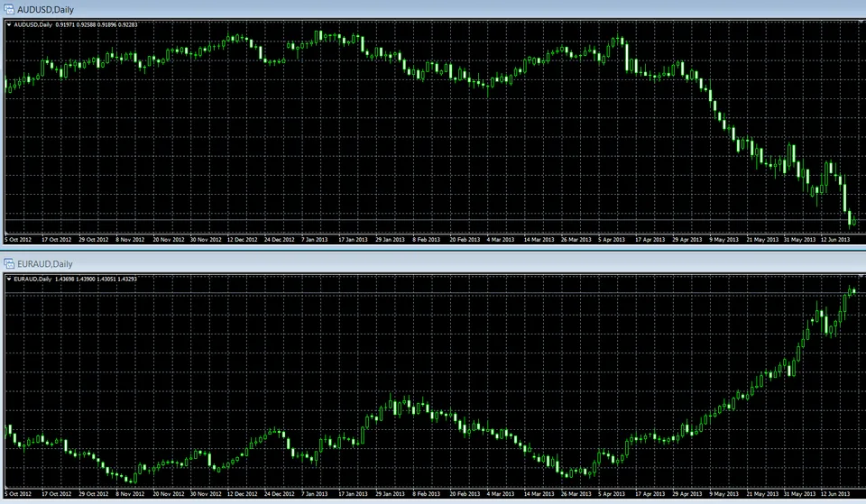Click '29 Oct 2012' on AUDUSD time axis

[93, 240]
